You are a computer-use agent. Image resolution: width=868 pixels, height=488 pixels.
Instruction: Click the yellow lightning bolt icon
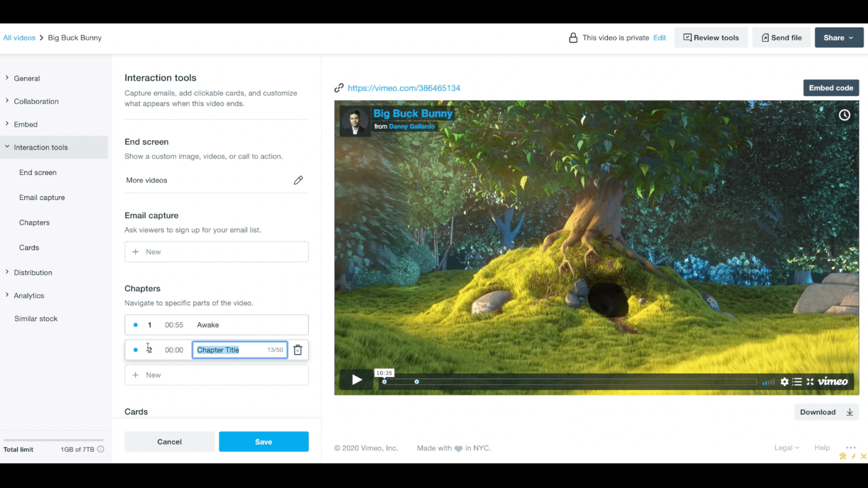point(854,456)
